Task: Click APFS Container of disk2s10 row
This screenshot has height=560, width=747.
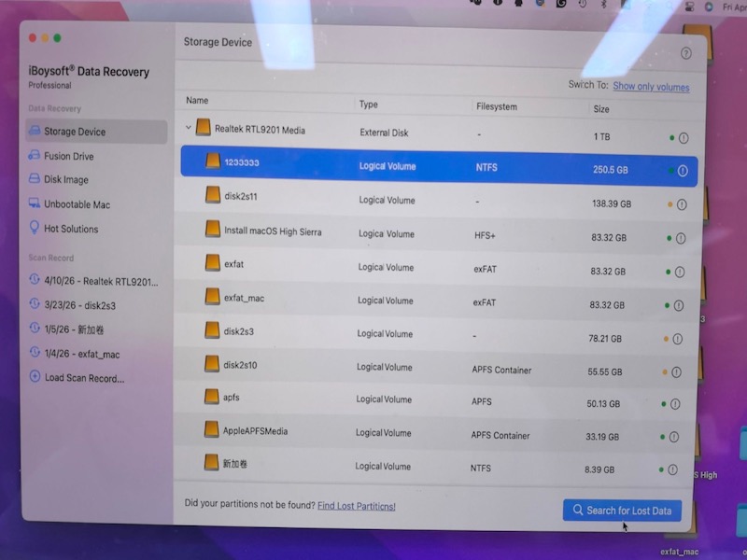Action: 501,370
